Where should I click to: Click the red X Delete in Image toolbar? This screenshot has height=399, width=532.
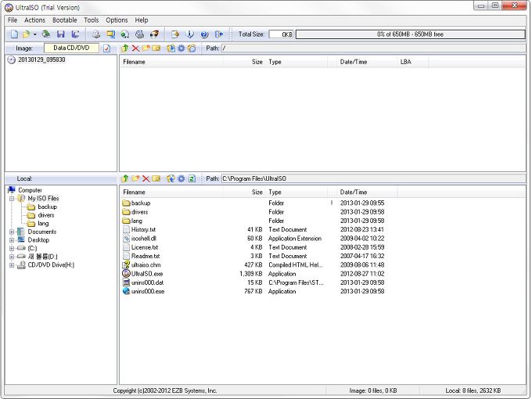(x=135, y=49)
